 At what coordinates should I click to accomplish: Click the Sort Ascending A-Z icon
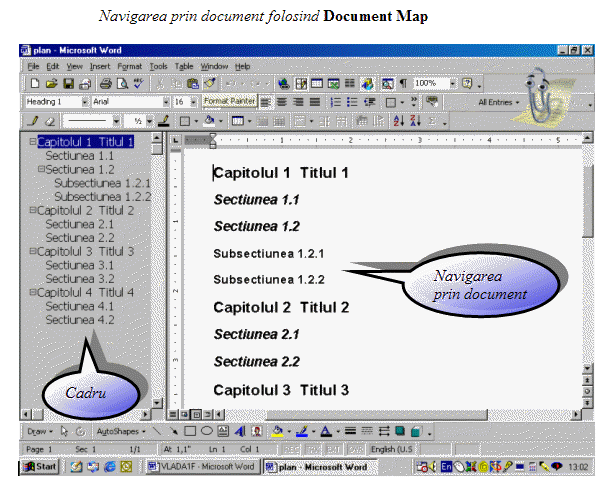399,121
